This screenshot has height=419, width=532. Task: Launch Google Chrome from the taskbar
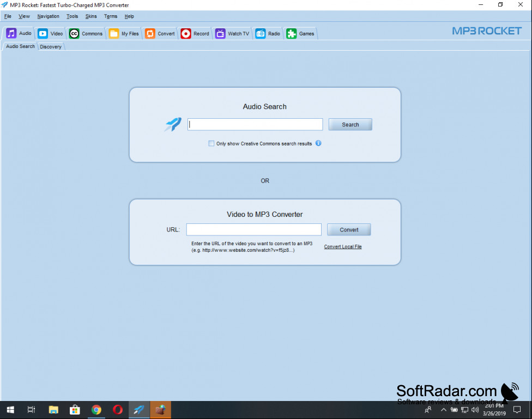coord(96,410)
